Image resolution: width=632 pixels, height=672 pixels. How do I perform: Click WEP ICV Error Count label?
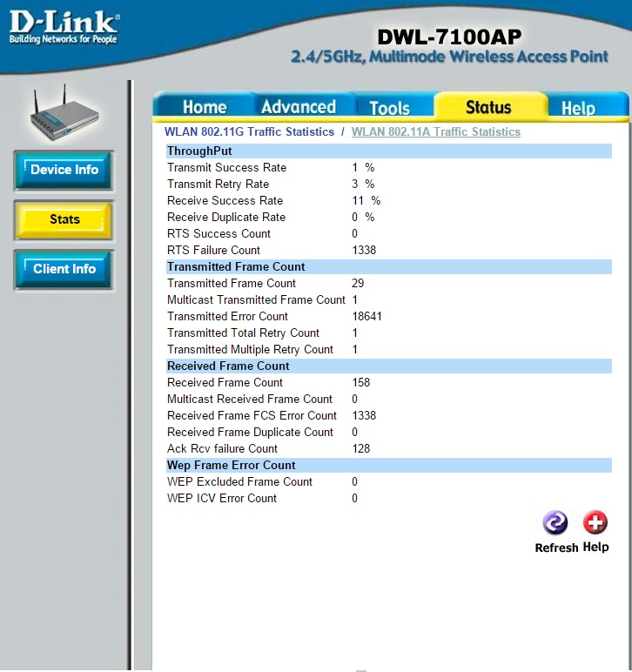pos(222,499)
